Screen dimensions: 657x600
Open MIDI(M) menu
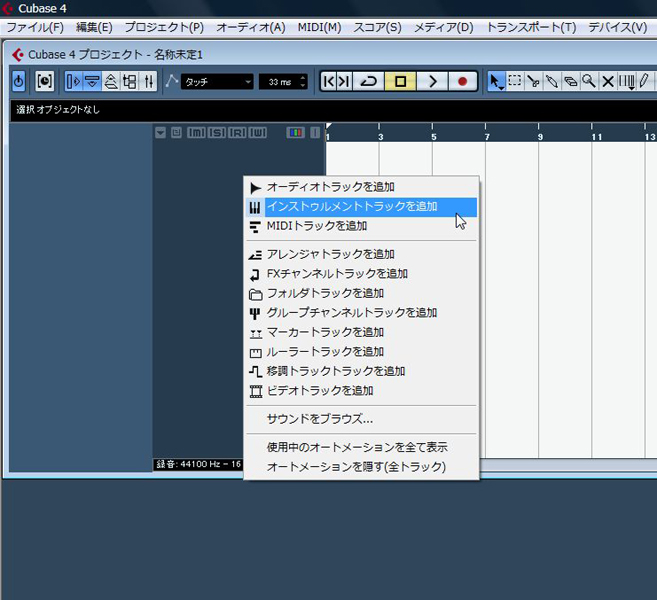[319, 28]
